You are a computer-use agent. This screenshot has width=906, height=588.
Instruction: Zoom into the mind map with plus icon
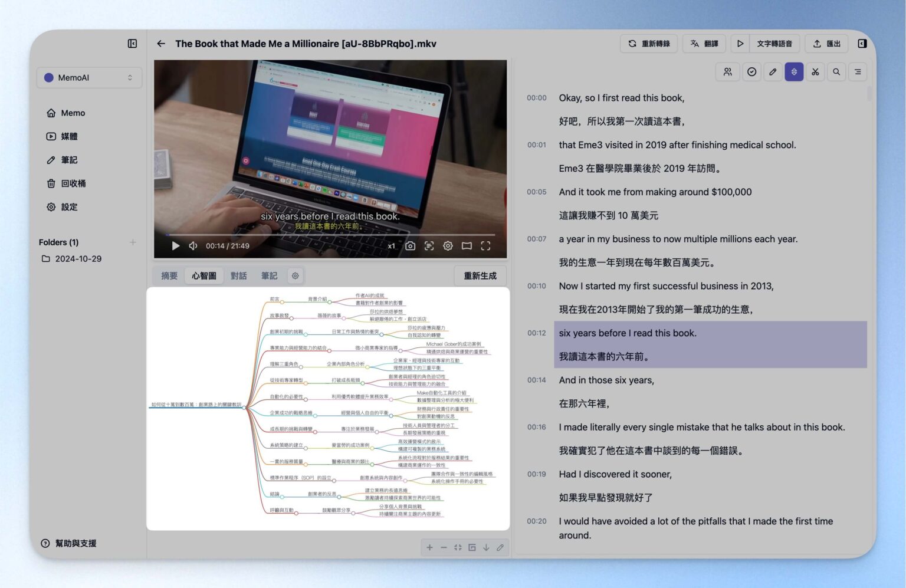(x=429, y=547)
